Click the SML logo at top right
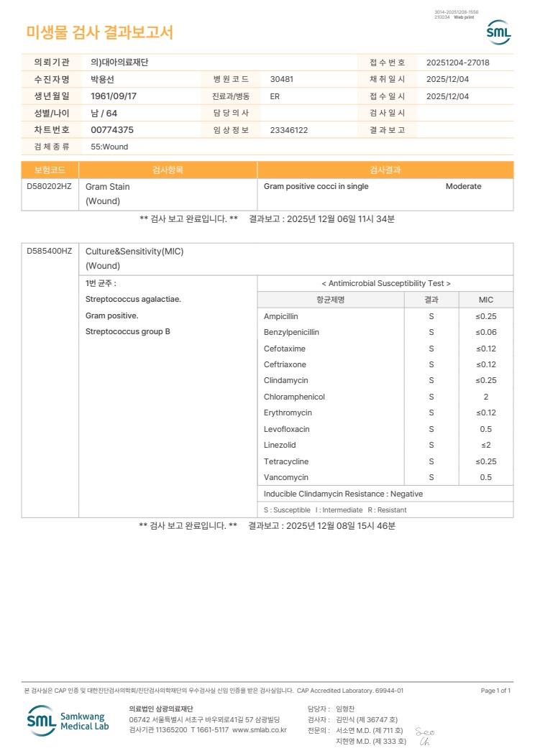Viewport: 535px width, 756px height. point(498,32)
